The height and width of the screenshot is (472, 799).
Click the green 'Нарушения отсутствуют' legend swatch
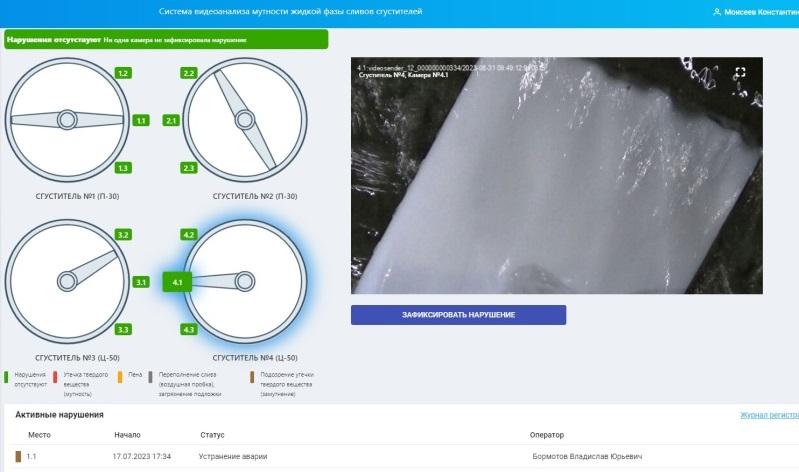(6, 377)
